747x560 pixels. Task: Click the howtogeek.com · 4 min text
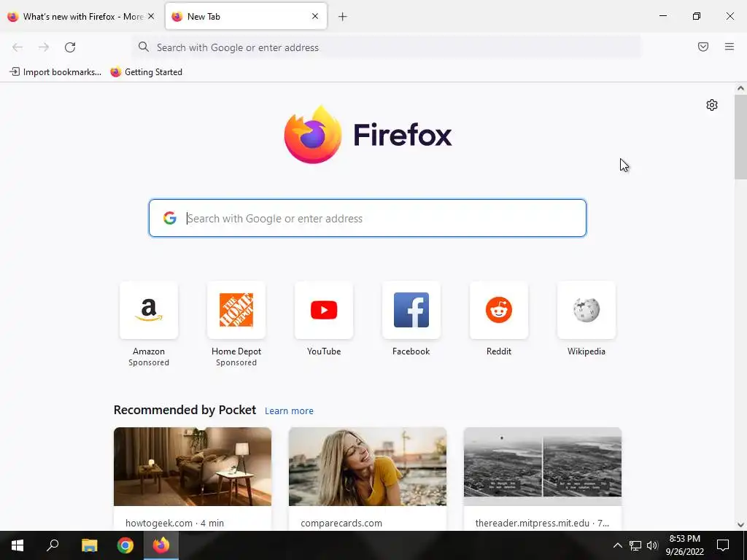coord(174,523)
